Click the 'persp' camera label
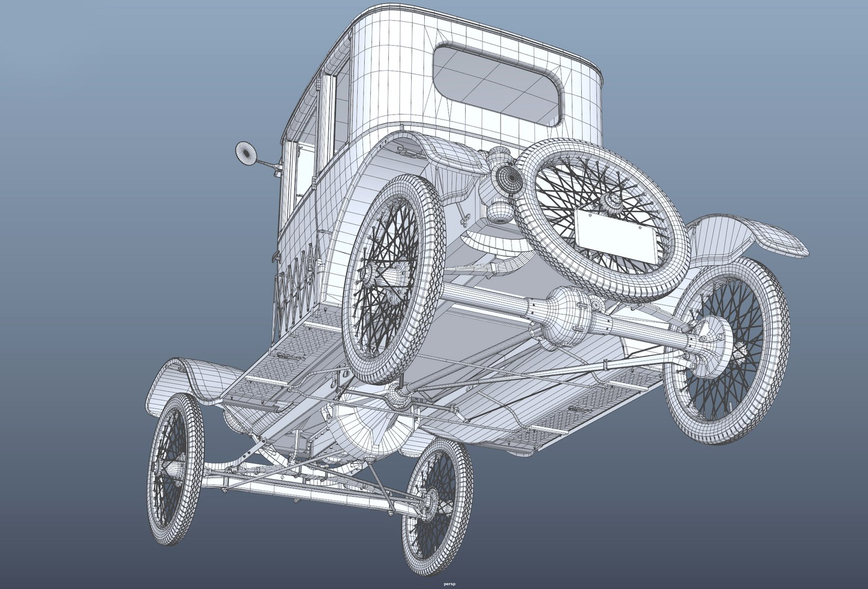 coord(449,584)
